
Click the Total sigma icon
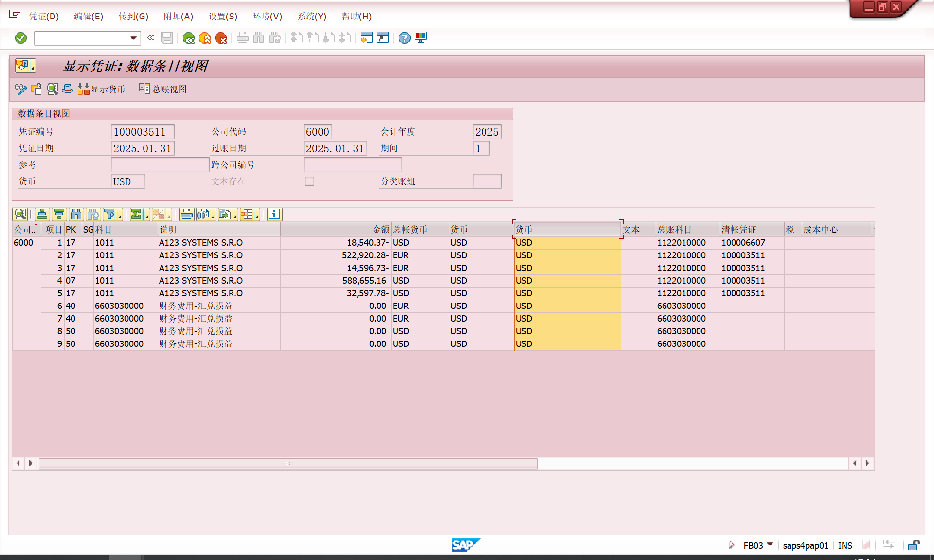point(136,214)
